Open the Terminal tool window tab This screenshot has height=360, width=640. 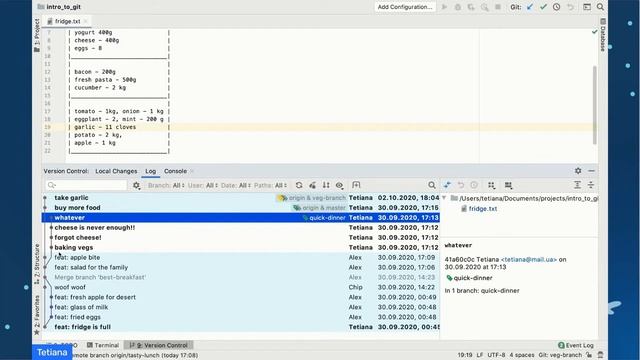tap(103, 345)
